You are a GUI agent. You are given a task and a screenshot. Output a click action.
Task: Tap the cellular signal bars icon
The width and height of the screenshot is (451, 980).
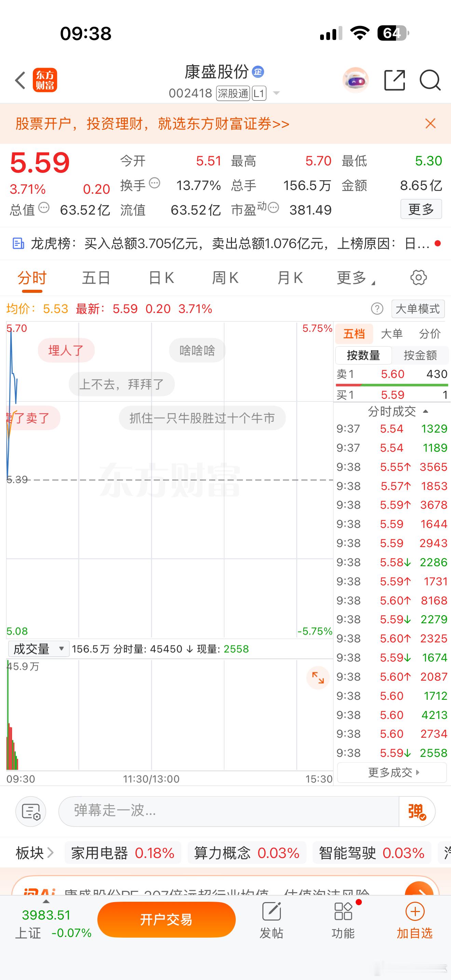331,33
